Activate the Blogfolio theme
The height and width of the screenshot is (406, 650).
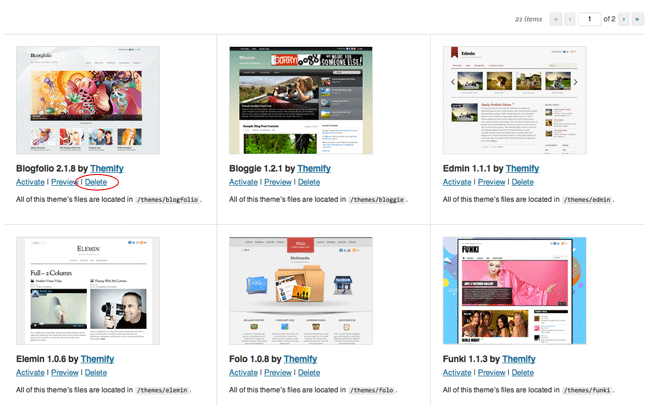[30, 182]
